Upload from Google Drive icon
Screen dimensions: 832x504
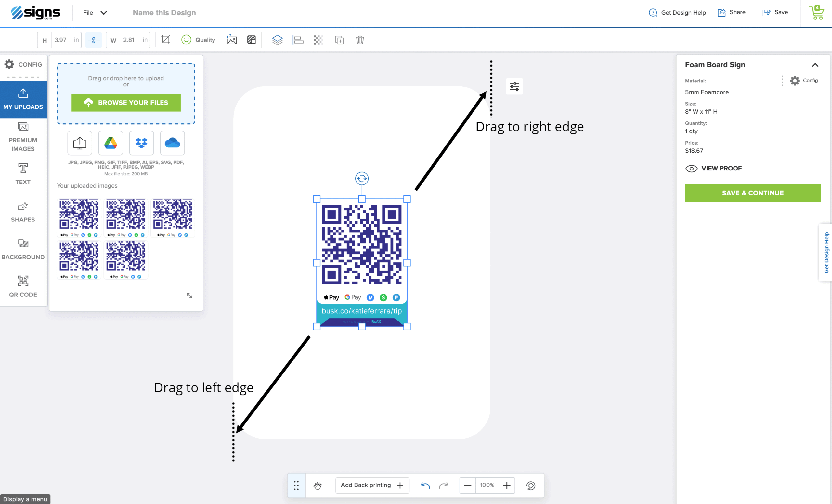[110, 143]
